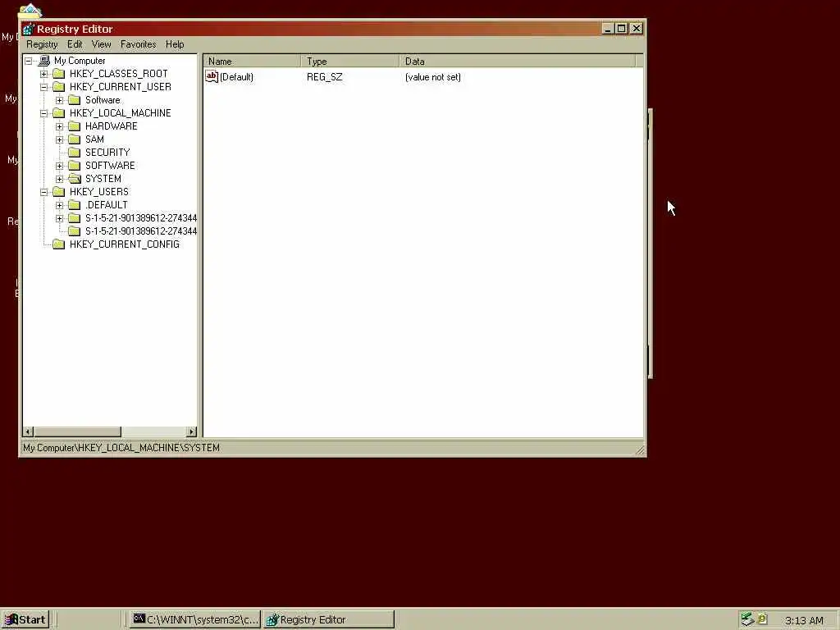Click the tree pane horizontal scrollbar thumb

tap(78, 431)
